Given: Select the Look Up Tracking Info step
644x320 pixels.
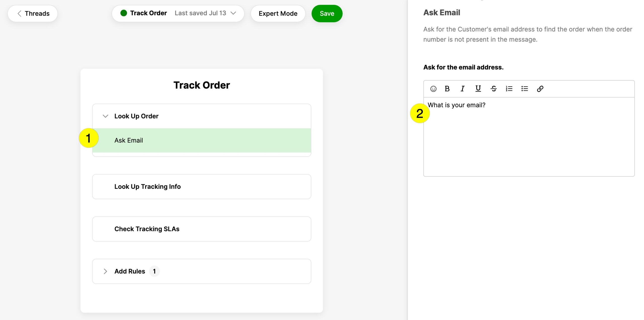Looking at the screenshot, I should pyautogui.click(x=201, y=186).
